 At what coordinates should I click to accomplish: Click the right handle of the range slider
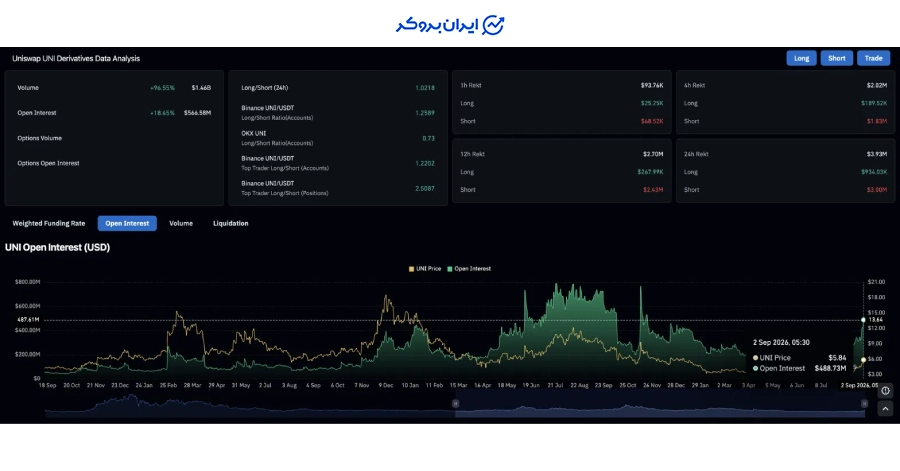[864, 403]
